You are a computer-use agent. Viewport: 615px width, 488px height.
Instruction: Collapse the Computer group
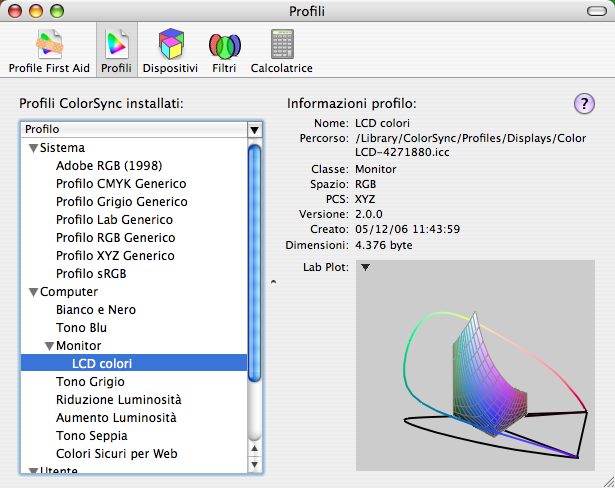[33, 292]
